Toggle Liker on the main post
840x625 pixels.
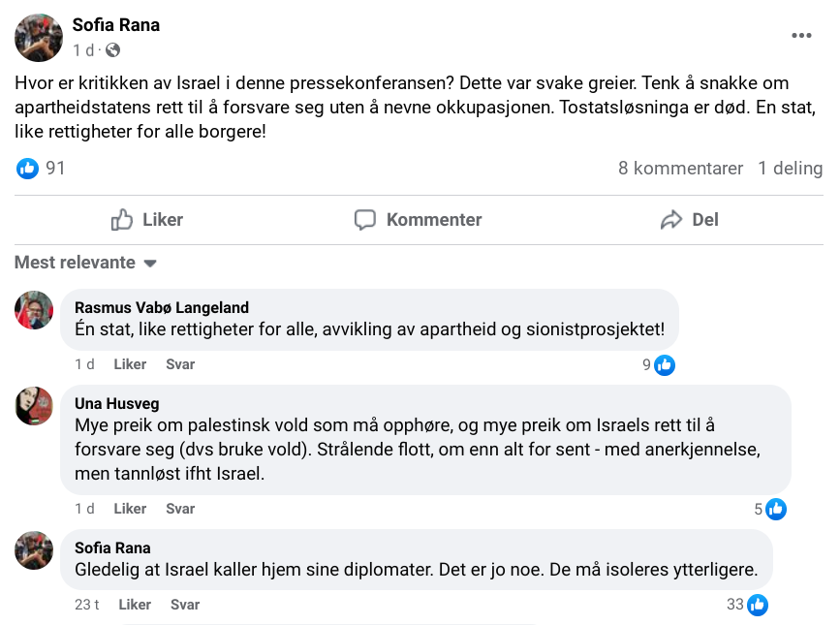[x=147, y=220]
